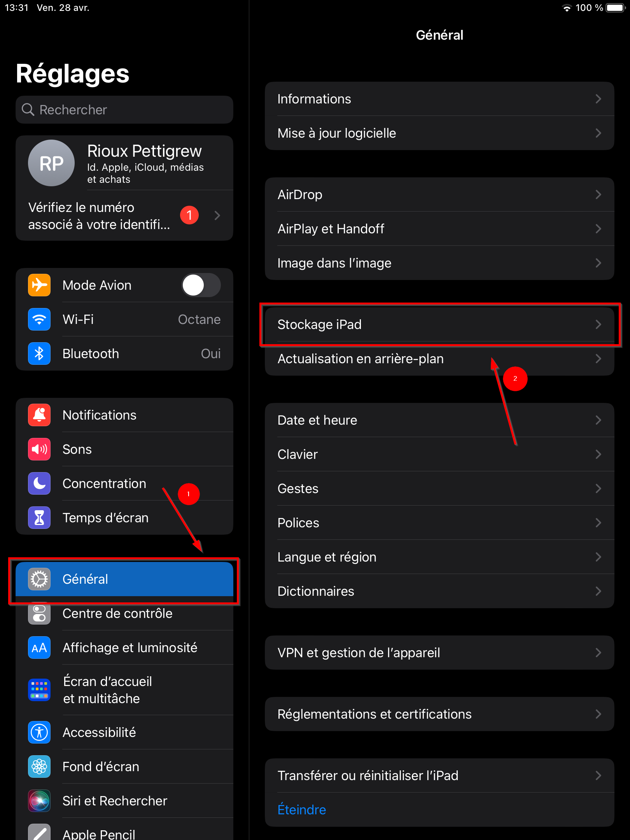The height and width of the screenshot is (840, 630).
Task: Tap the Bluetooth icon
Action: point(39,353)
